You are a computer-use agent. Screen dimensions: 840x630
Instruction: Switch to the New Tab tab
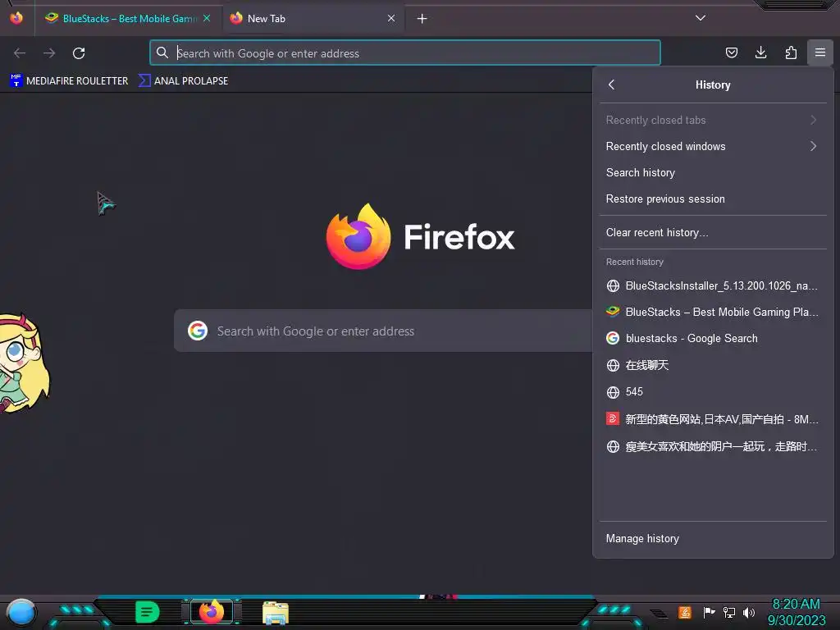point(313,19)
